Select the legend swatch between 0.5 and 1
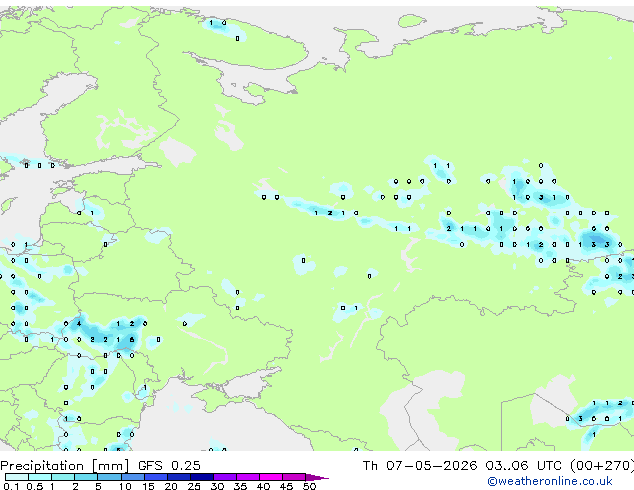The height and width of the screenshot is (490, 634). point(40,477)
